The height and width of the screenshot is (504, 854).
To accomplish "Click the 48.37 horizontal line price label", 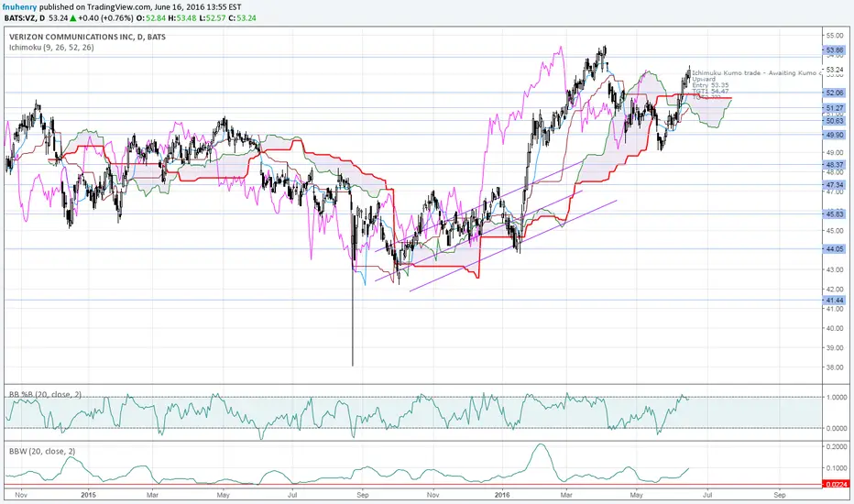I will 835,165.
